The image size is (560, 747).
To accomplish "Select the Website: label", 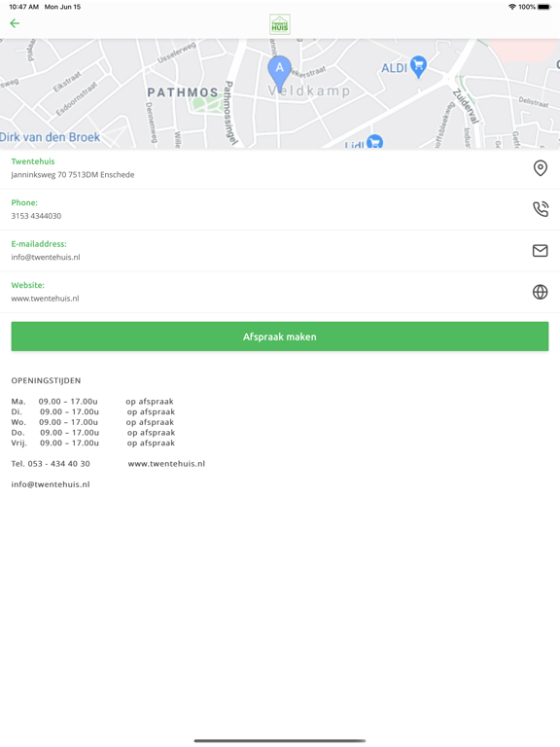I will 27,285.
